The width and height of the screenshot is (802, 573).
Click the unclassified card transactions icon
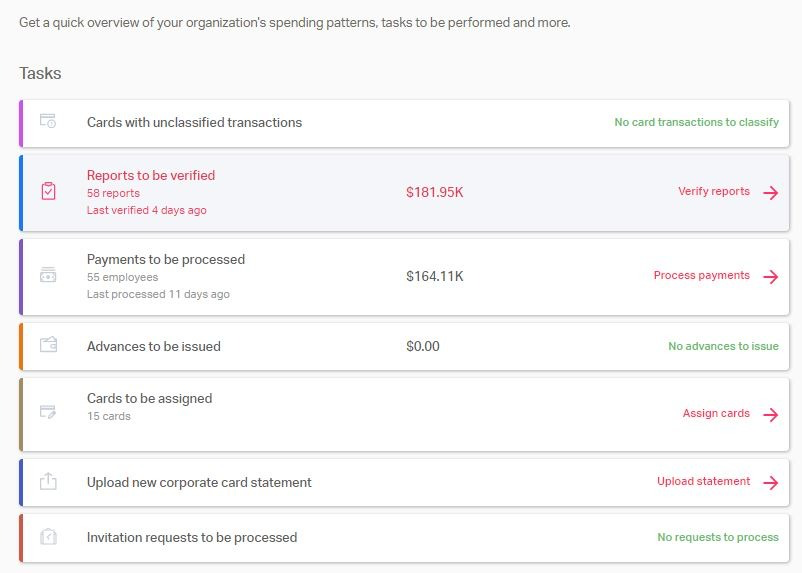48,121
